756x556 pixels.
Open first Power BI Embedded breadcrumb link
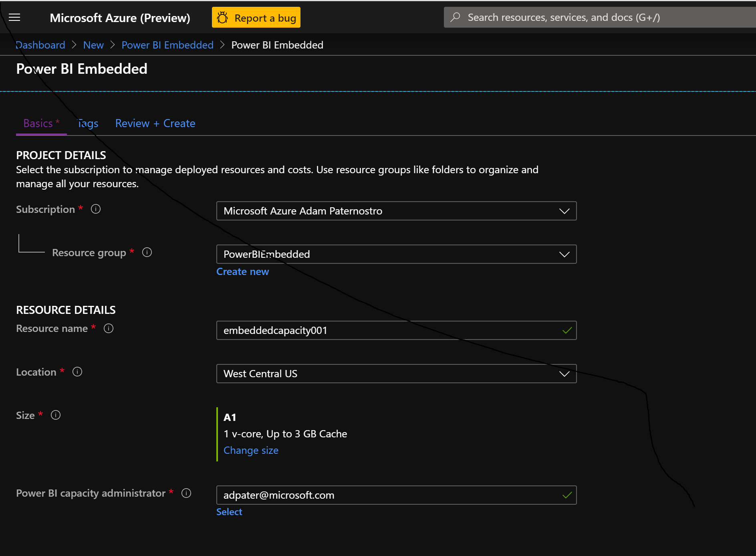coord(167,45)
